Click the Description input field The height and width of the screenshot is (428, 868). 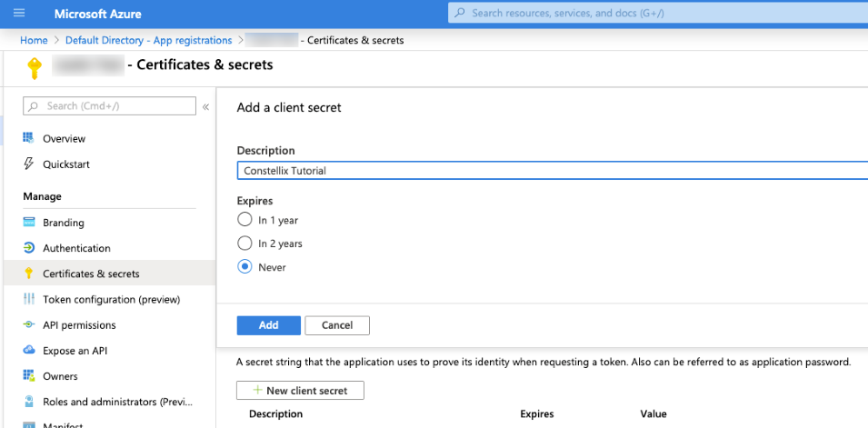(x=553, y=171)
